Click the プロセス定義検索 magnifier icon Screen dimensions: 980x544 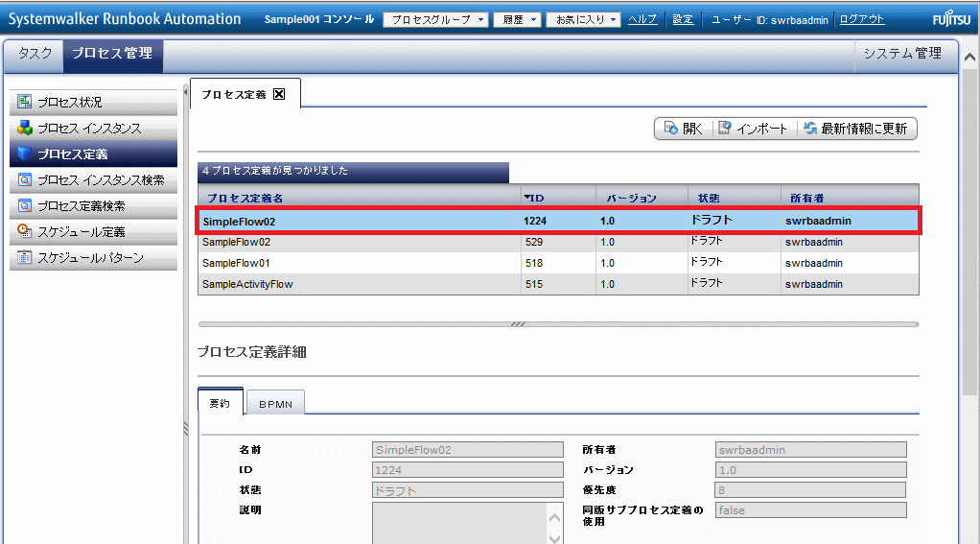click(24, 205)
